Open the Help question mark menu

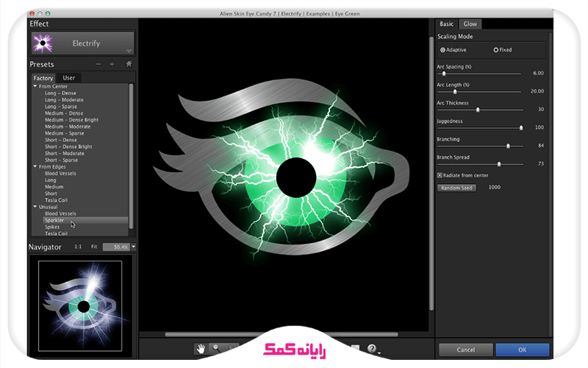(x=373, y=349)
